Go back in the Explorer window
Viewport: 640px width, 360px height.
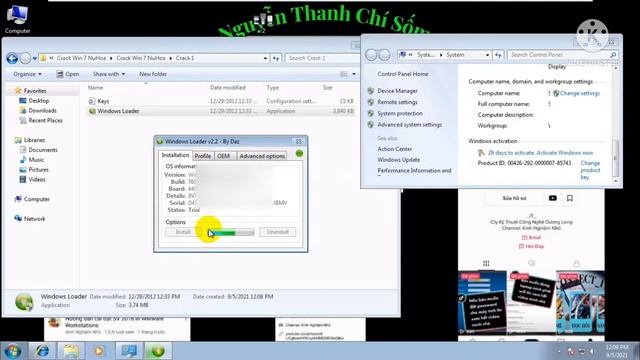(12, 58)
